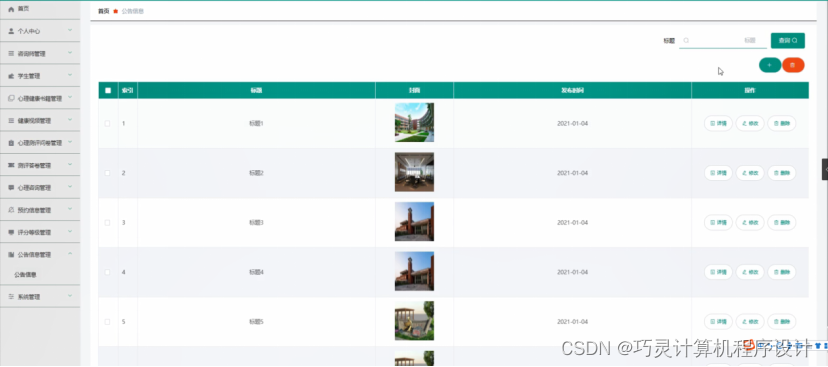Screen dimensions: 828x367
Task: Click 删除 delete for row 标题2
Action: coord(782,173)
